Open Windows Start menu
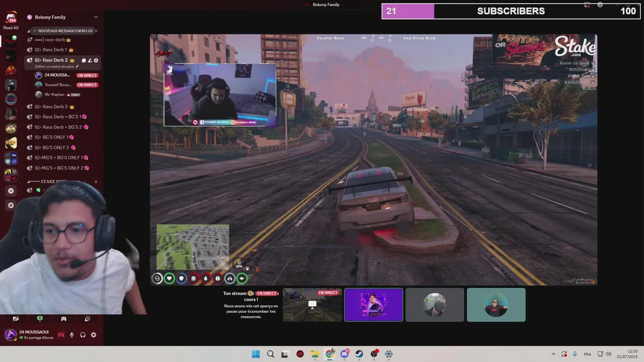 point(256,354)
